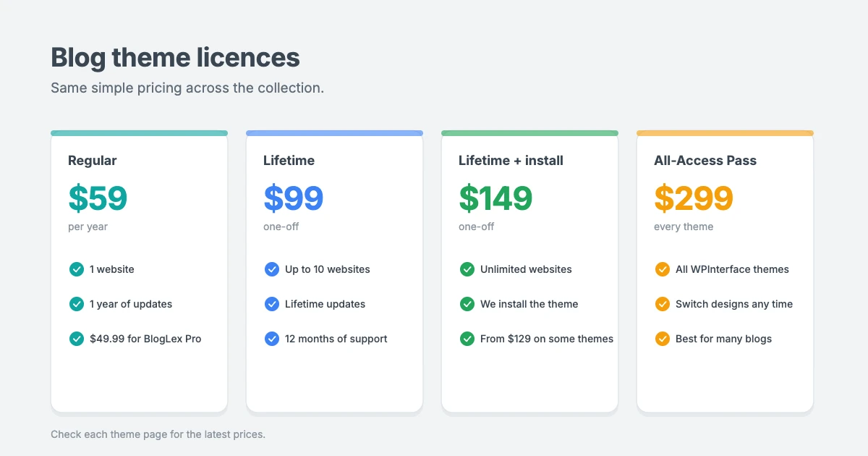Image resolution: width=868 pixels, height=456 pixels.
Task: Click the "Same simple pricing across the collection." subtitle
Action: coord(187,88)
